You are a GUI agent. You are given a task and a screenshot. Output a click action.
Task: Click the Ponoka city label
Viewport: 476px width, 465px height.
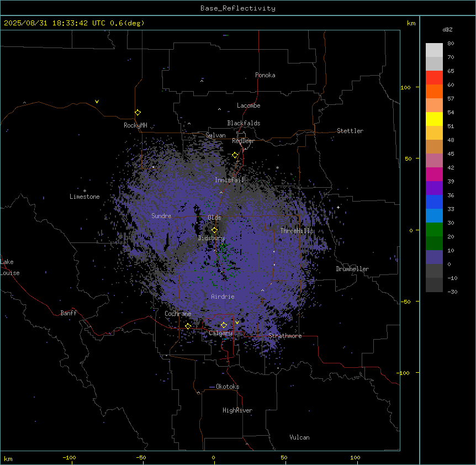[265, 75]
